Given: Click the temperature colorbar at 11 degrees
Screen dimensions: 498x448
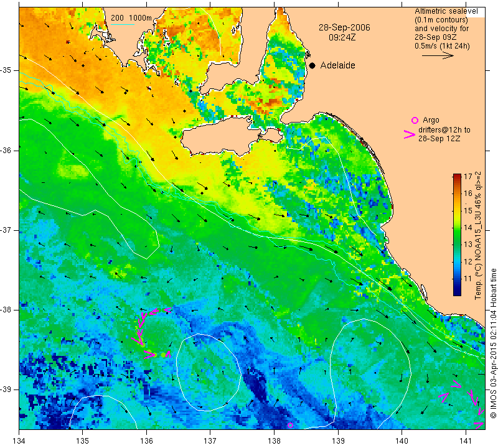Looking at the screenshot, I should tap(457, 279).
